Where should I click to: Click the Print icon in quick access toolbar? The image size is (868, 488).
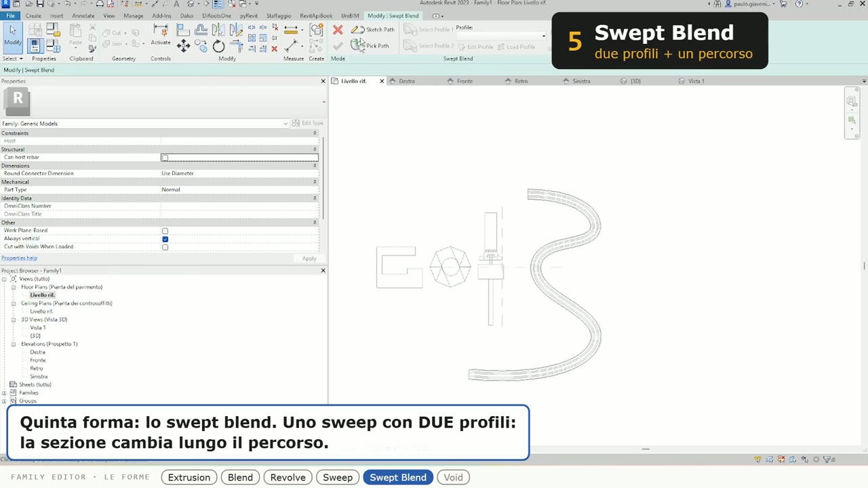(x=100, y=4)
